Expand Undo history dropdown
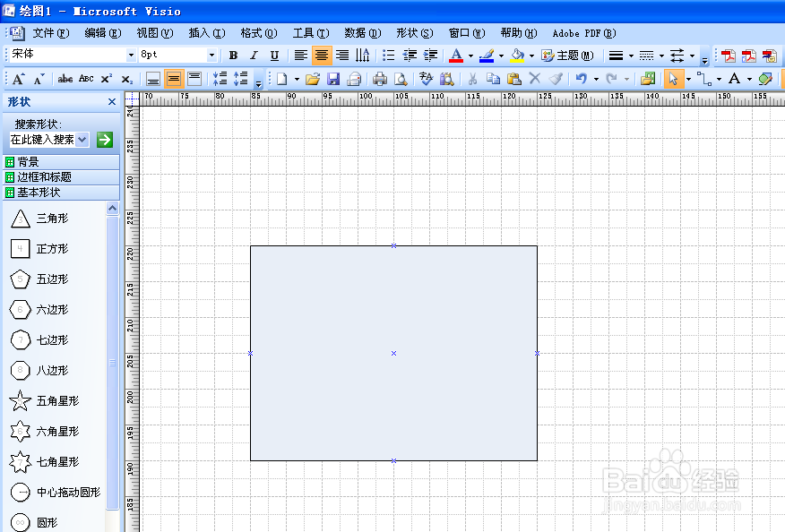785x532 pixels. pyautogui.click(x=596, y=79)
